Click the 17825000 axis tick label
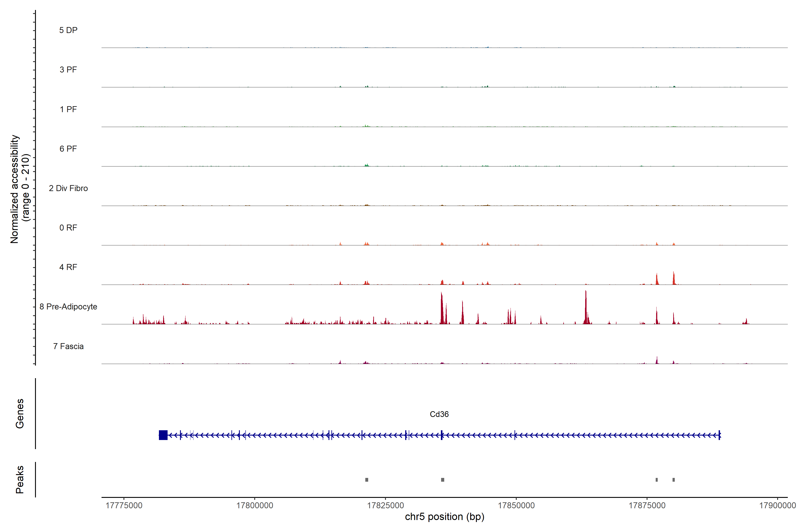 pyautogui.click(x=385, y=506)
